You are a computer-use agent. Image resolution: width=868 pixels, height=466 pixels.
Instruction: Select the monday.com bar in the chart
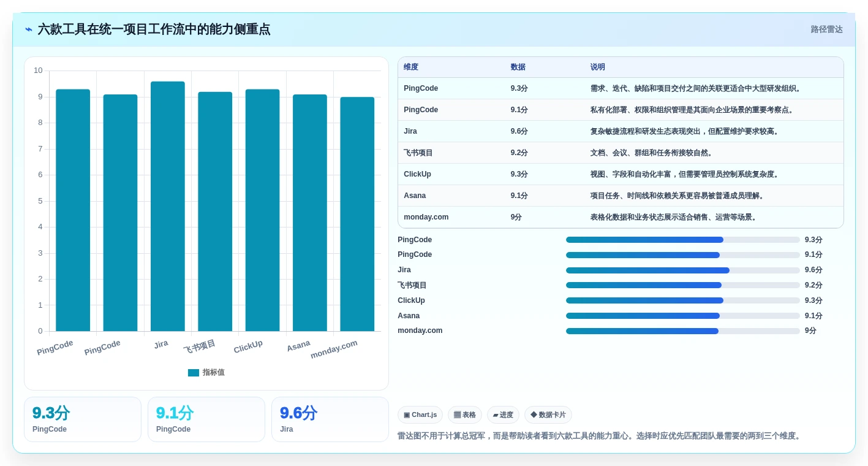coord(357,214)
